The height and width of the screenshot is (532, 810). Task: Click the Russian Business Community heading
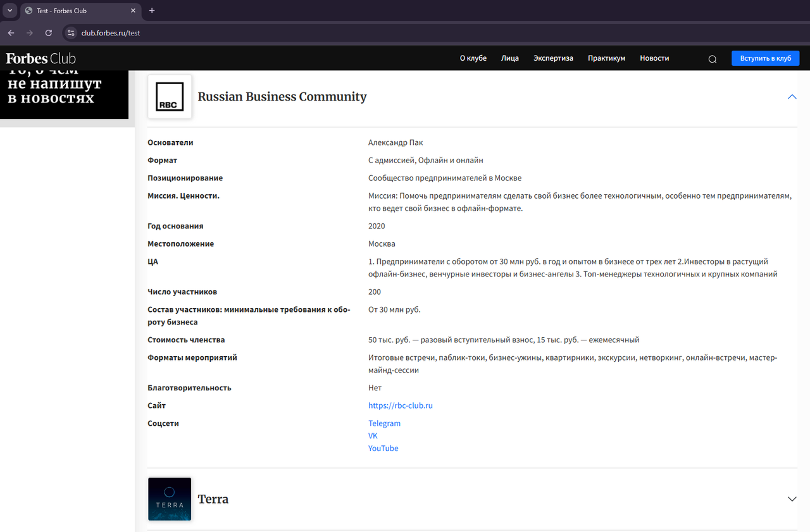[282, 97]
